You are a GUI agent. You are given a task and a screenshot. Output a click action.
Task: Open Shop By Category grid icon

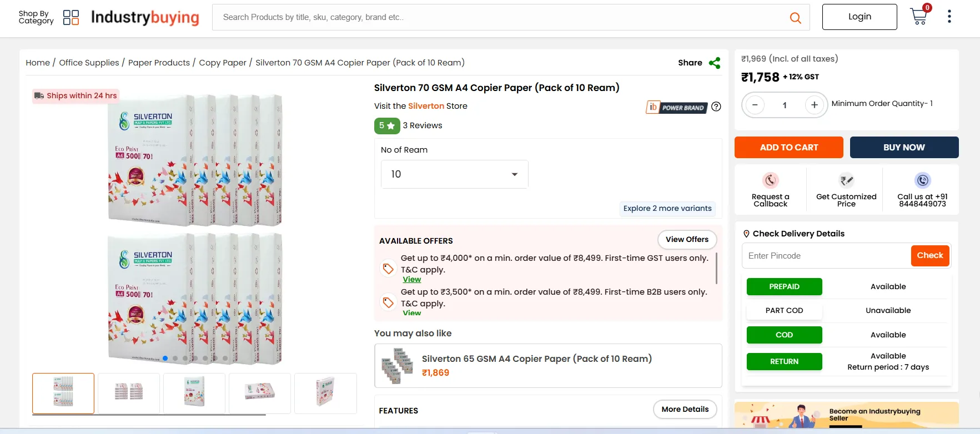click(71, 17)
